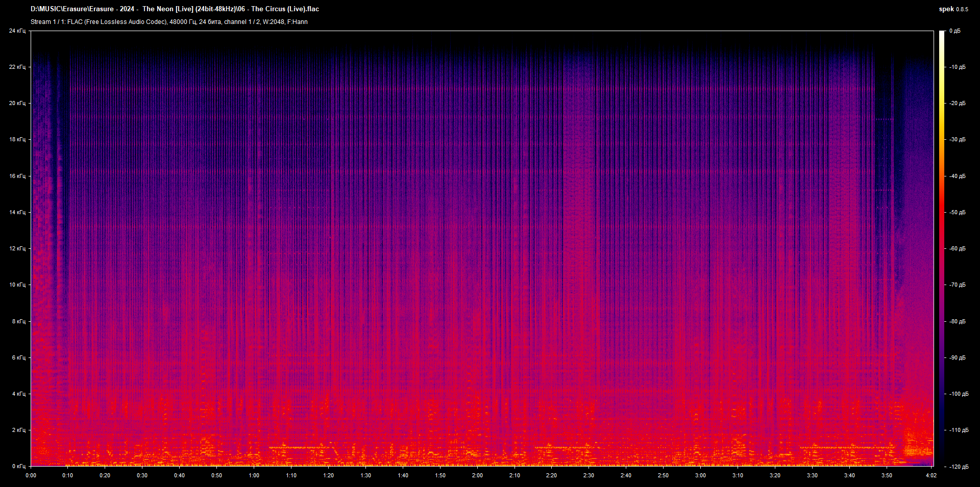Image resolution: width=980 pixels, height=487 pixels.
Task: Click the 18 кГц frequency axis label
Action: click(17, 140)
